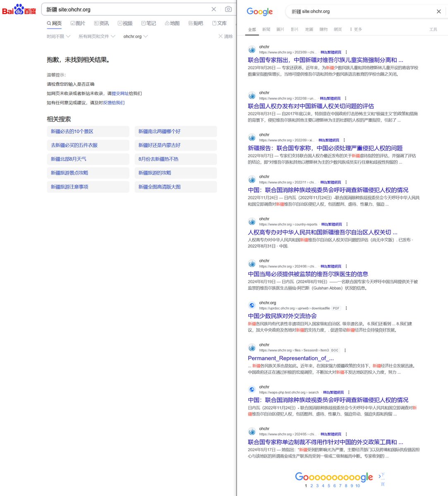Open result 联合国人权办发布对中国新疆人权关切问题的评估
This screenshot has height=496, width=448.
(311, 106)
